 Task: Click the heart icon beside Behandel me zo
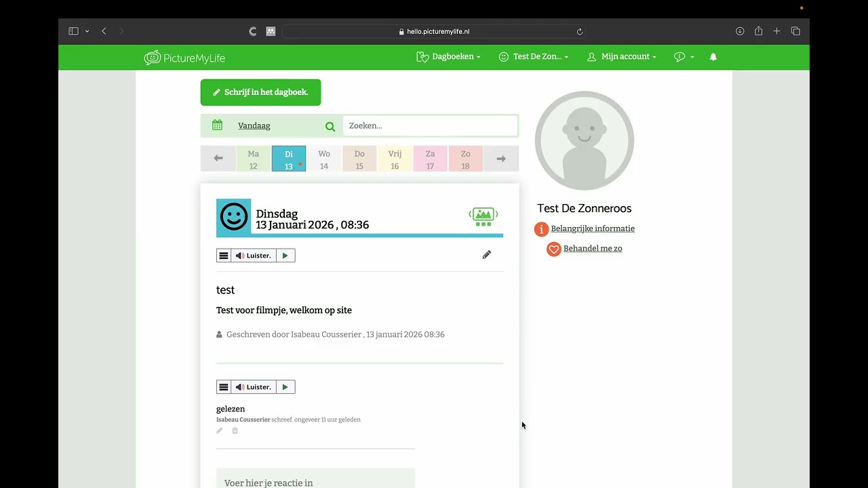point(554,249)
